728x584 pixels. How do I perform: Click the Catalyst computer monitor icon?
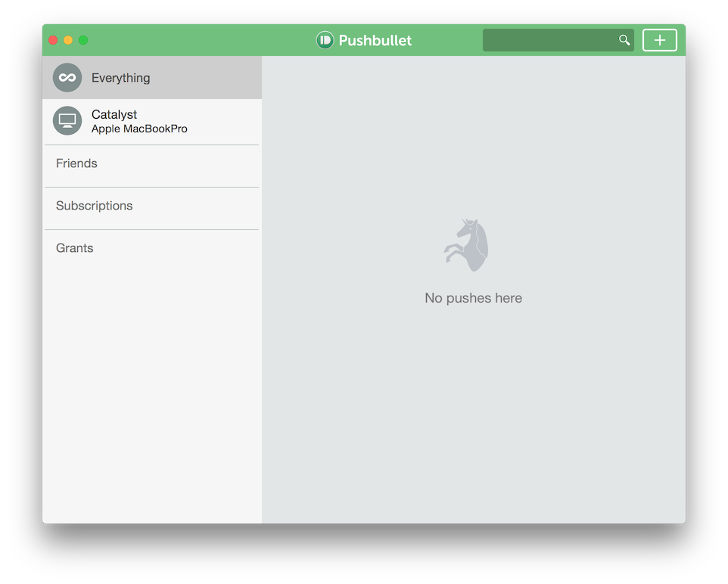point(67,121)
